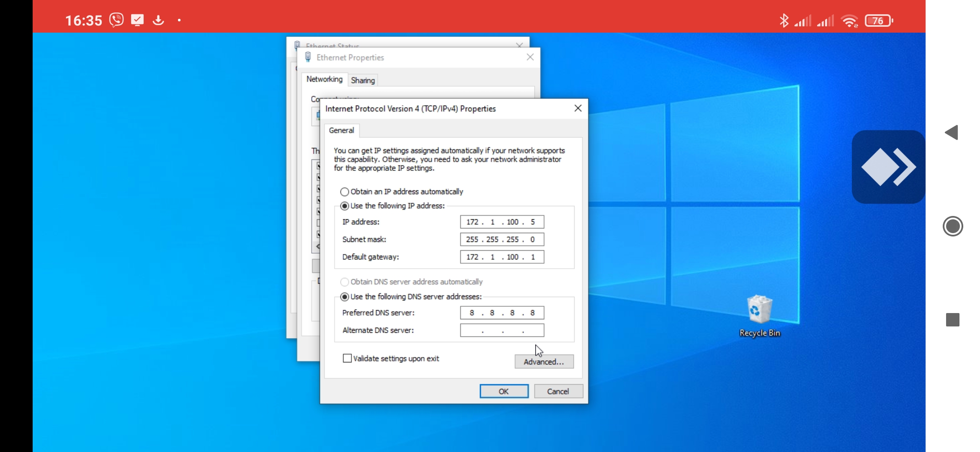The width and height of the screenshot is (980, 452).
Task: Click the Advanced... button
Action: coord(544,362)
